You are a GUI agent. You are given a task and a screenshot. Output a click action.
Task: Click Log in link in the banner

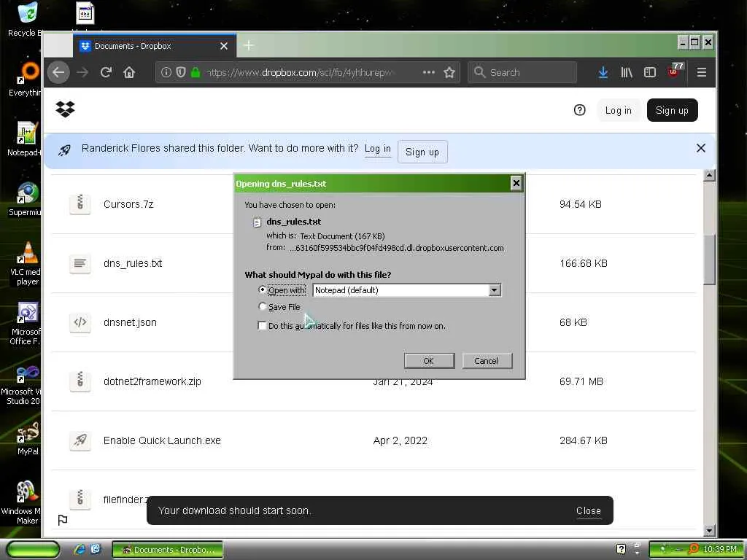(x=378, y=149)
